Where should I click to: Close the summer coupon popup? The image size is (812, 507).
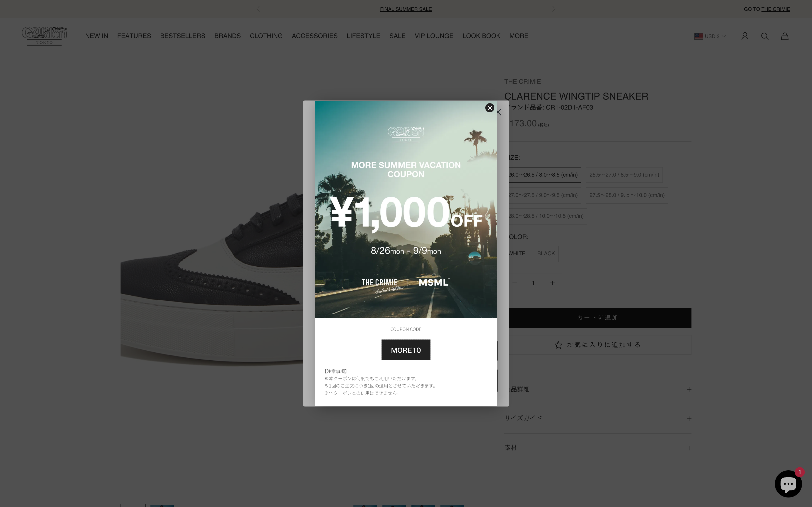[x=490, y=108]
